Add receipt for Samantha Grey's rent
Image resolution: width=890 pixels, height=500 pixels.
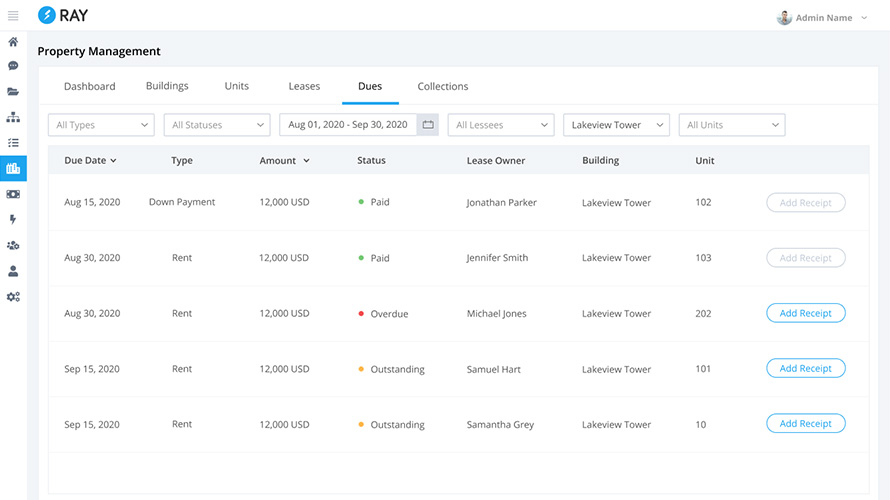click(805, 424)
